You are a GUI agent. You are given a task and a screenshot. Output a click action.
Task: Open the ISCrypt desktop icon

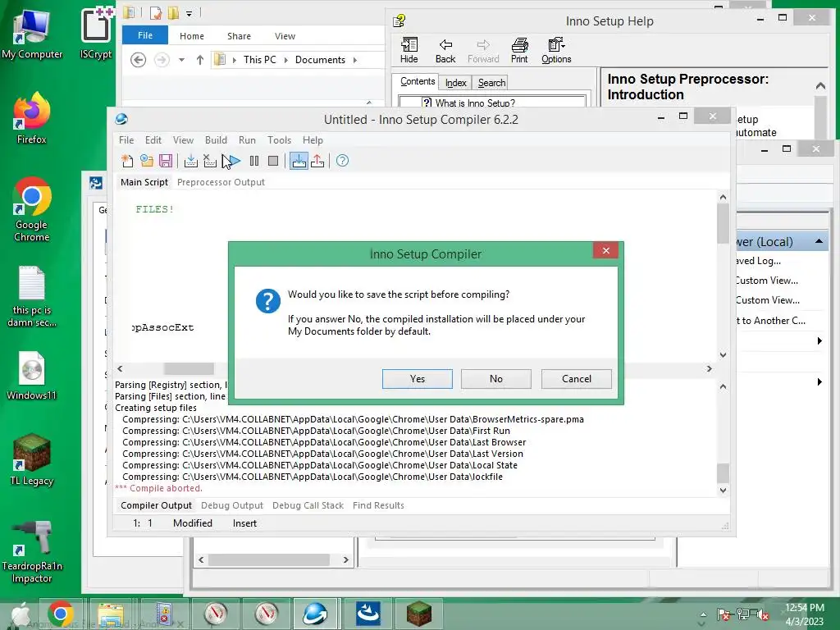pos(96,34)
